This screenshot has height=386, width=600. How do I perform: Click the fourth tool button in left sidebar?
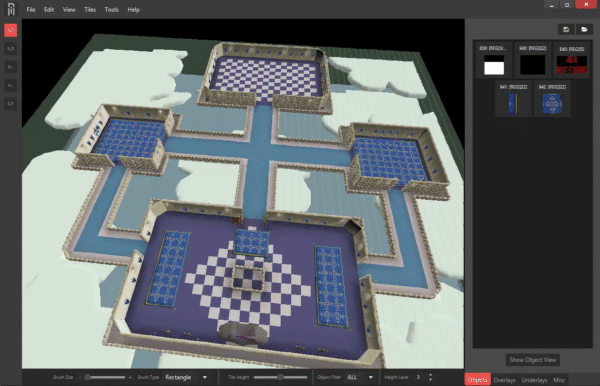(x=11, y=85)
